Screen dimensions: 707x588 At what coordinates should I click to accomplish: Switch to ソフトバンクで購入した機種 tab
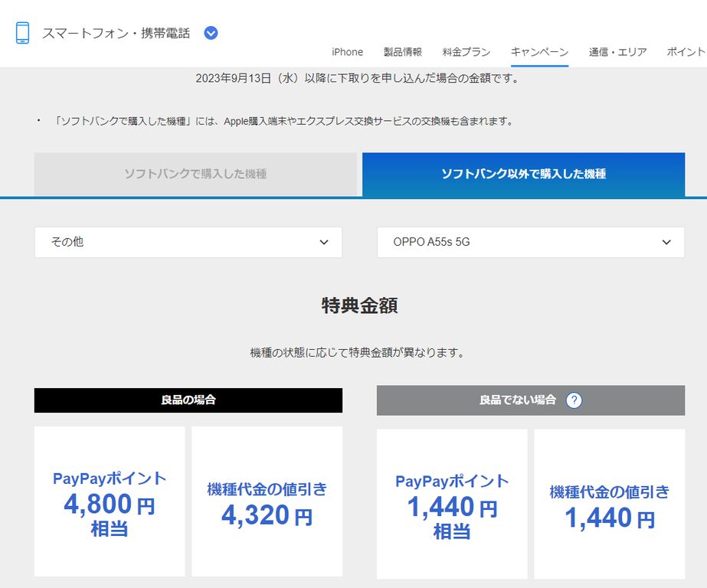195,174
